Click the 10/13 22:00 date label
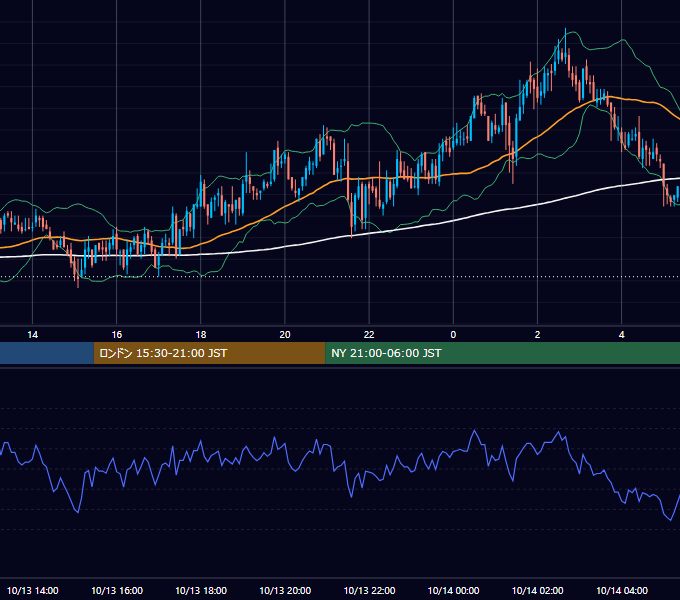Image resolution: width=680 pixels, height=600 pixels. 369,590
